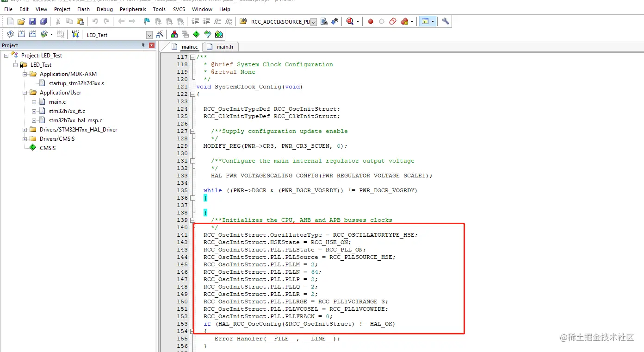Viewport: 644px width, 352px height.
Task: Click the Open file toolbar icon
Action: (x=21, y=21)
